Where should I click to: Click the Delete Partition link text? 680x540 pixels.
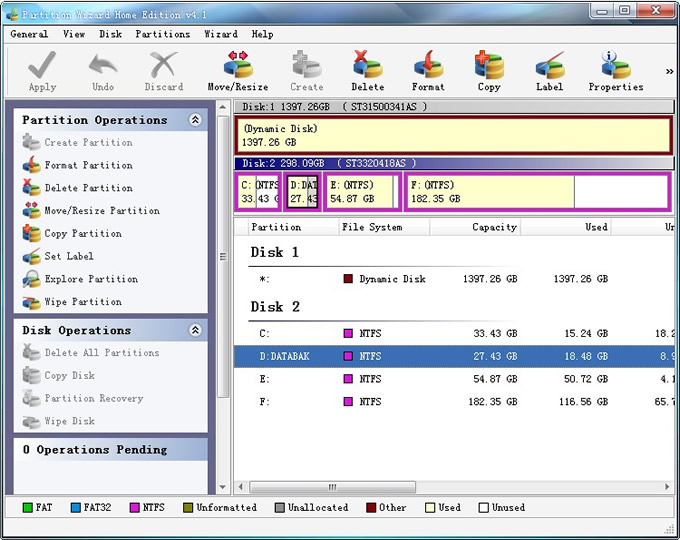pyautogui.click(x=88, y=188)
